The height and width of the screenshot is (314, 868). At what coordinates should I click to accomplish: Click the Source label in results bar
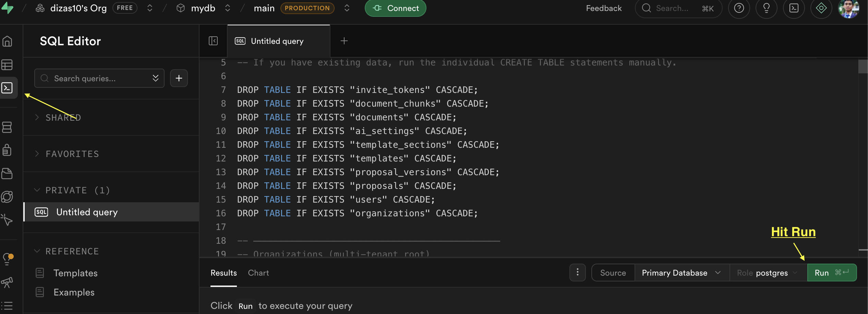(x=613, y=273)
